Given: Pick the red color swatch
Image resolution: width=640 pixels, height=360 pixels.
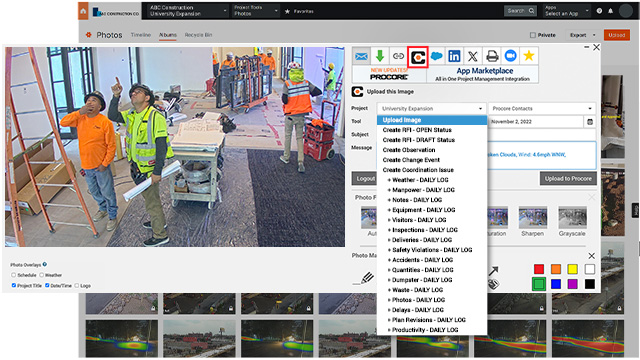Looking at the screenshot, I should pos(539,269).
